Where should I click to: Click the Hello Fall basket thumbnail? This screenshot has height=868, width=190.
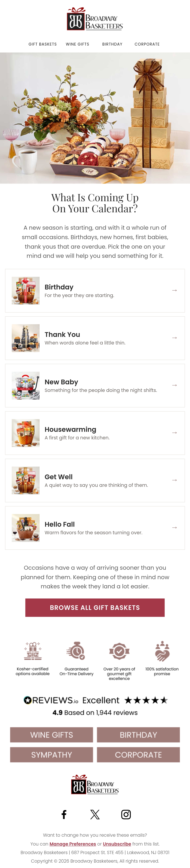tap(26, 528)
